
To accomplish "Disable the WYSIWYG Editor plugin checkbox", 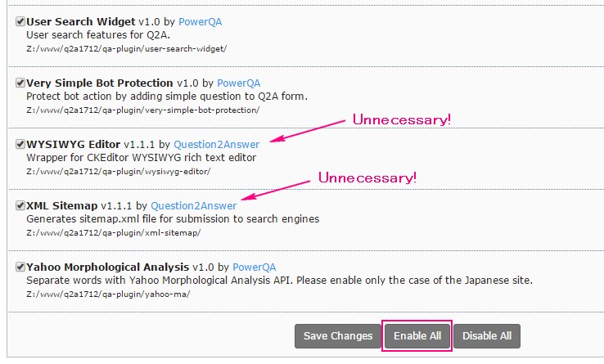I will (x=20, y=144).
